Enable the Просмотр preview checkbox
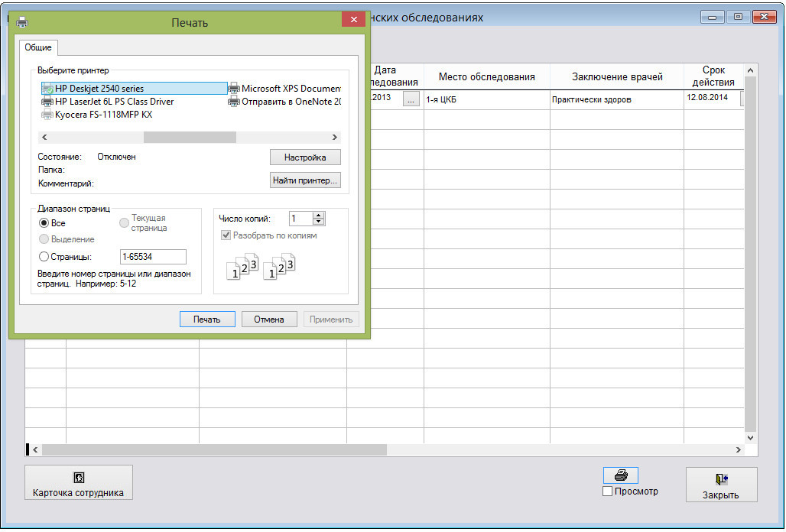786x532 pixels. pos(608,491)
